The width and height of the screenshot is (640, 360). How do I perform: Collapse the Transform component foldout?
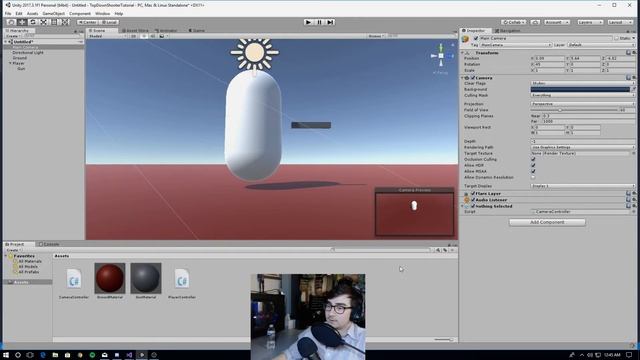tap(462, 53)
